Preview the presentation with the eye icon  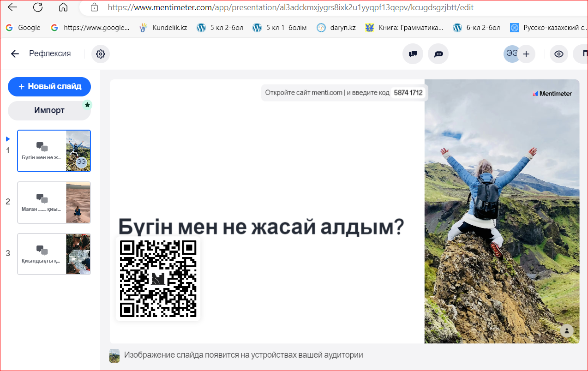[x=559, y=54]
